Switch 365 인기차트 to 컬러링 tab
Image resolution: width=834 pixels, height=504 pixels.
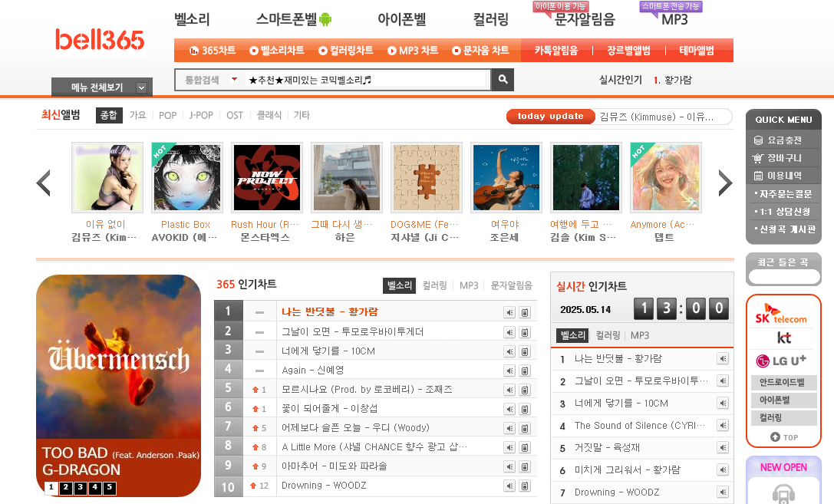(434, 285)
